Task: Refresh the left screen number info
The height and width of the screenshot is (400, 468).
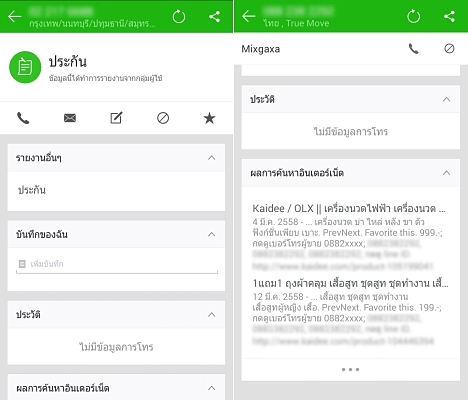Action: tap(179, 16)
